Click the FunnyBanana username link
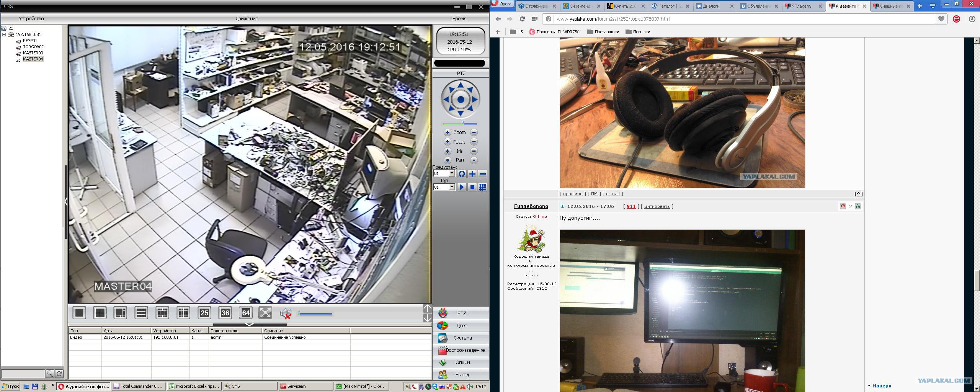 pyautogui.click(x=531, y=206)
